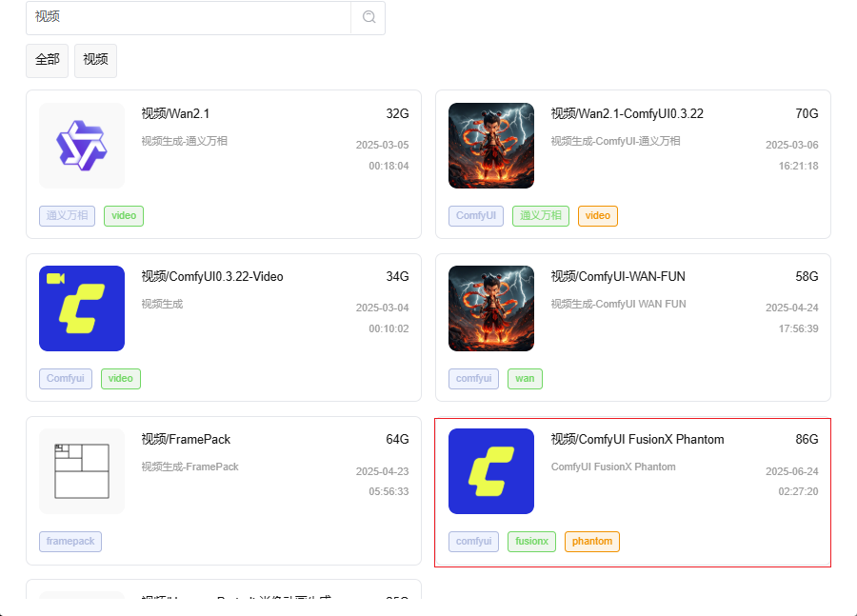Click the 视频生成-FramePack description
Viewport: 857px width, 616px height.
click(x=189, y=467)
